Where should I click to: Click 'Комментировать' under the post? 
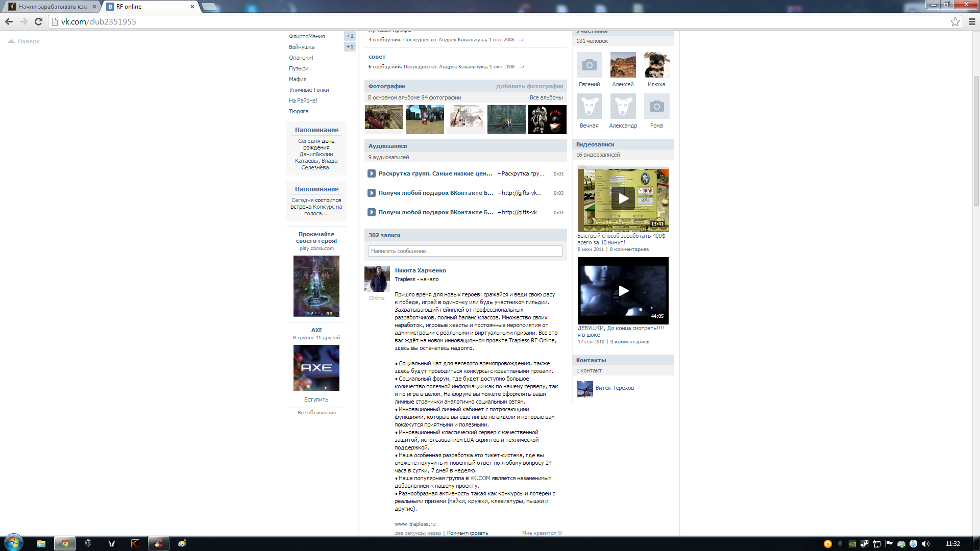pyautogui.click(x=467, y=533)
